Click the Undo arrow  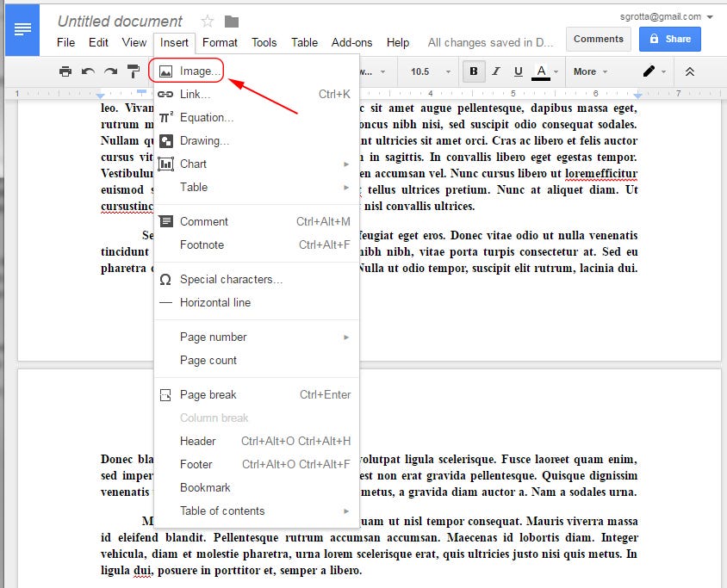pyautogui.click(x=88, y=71)
